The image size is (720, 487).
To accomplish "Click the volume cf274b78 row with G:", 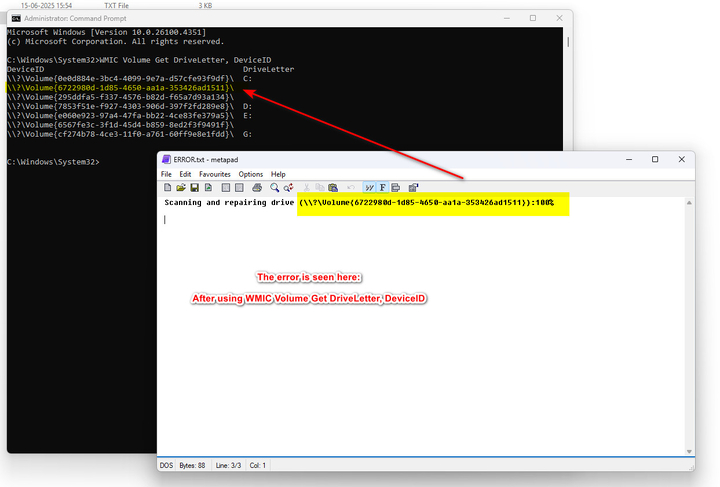I will point(129,134).
